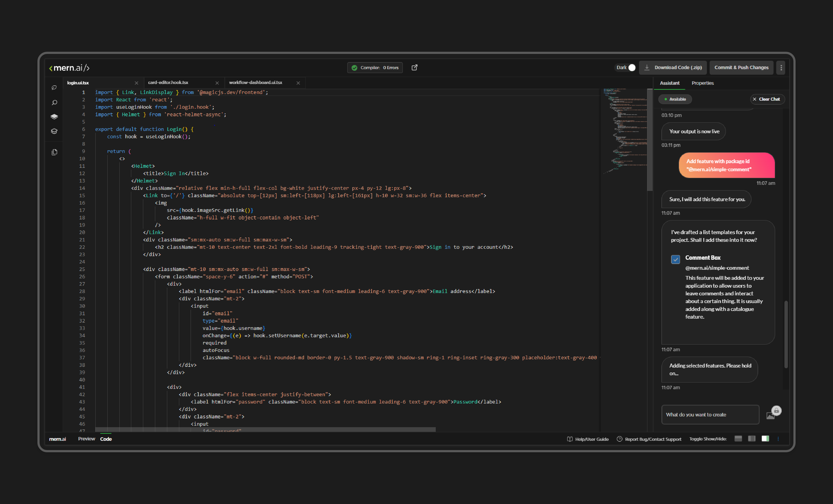Open the card-editor.hook.tsx tab

point(168,83)
